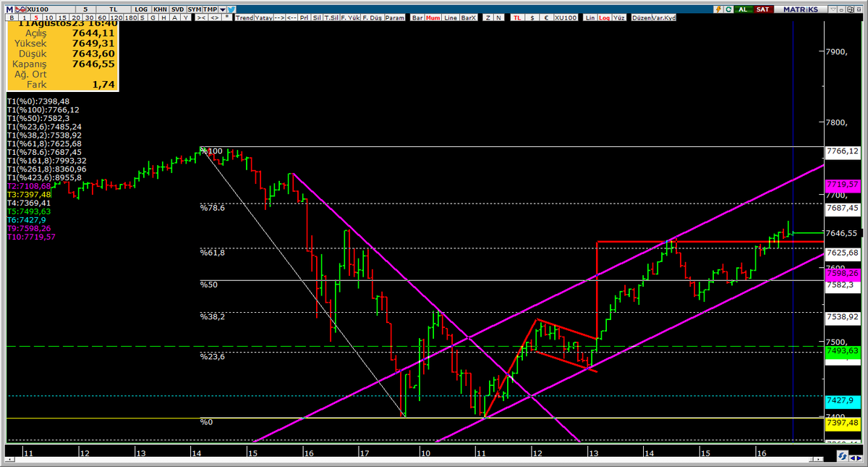Viewport: 868px width, 467px height.
Task: Select the 5 minute period
Action: point(36,17)
